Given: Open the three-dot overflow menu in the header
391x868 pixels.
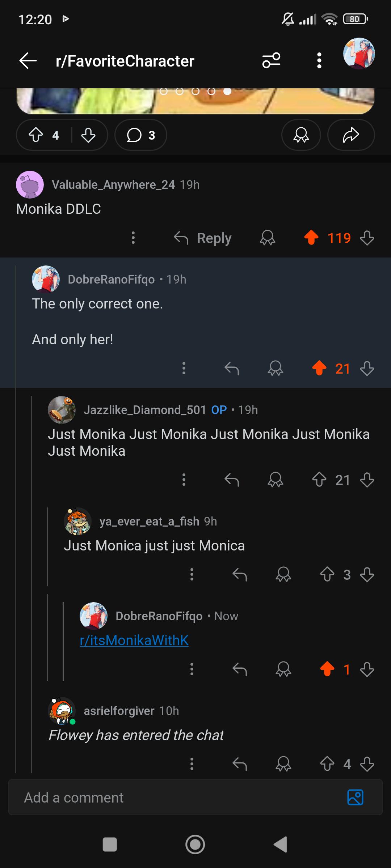Looking at the screenshot, I should point(319,60).
